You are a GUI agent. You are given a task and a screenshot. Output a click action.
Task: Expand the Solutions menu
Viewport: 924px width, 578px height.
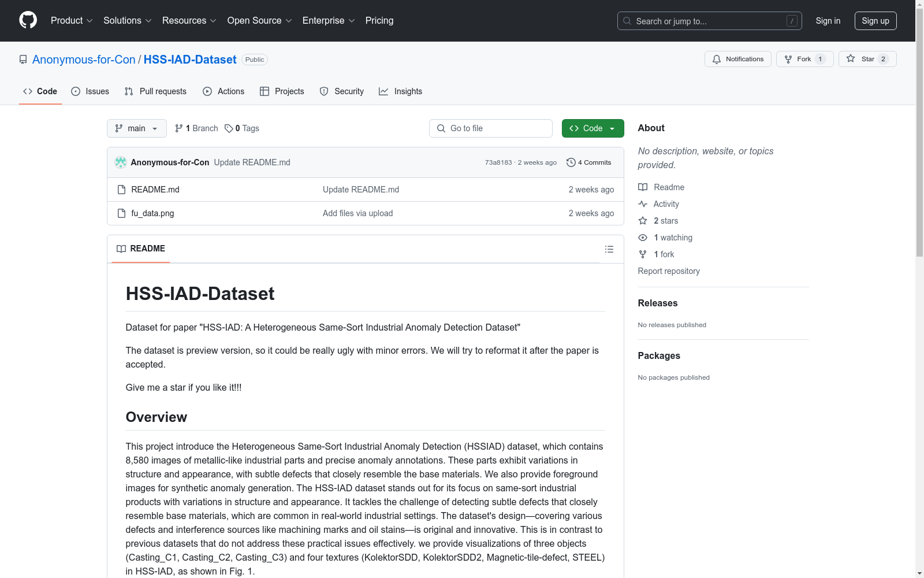tap(128, 21)
